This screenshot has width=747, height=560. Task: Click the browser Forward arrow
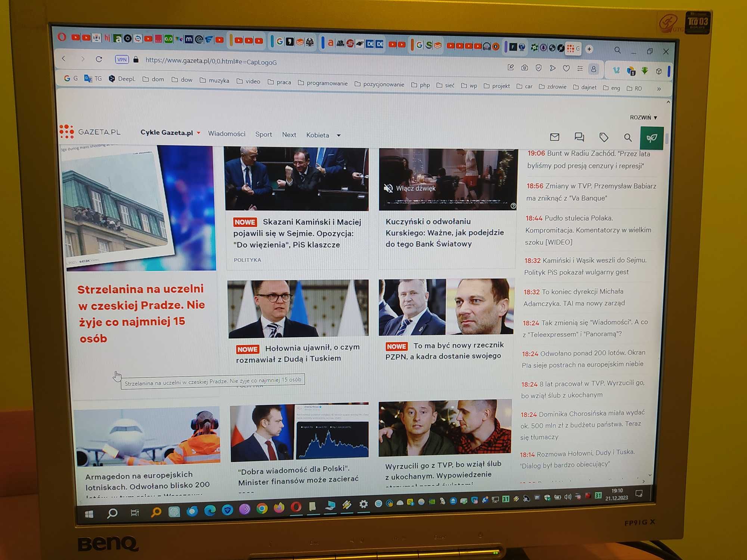click(x=83, y=59)
